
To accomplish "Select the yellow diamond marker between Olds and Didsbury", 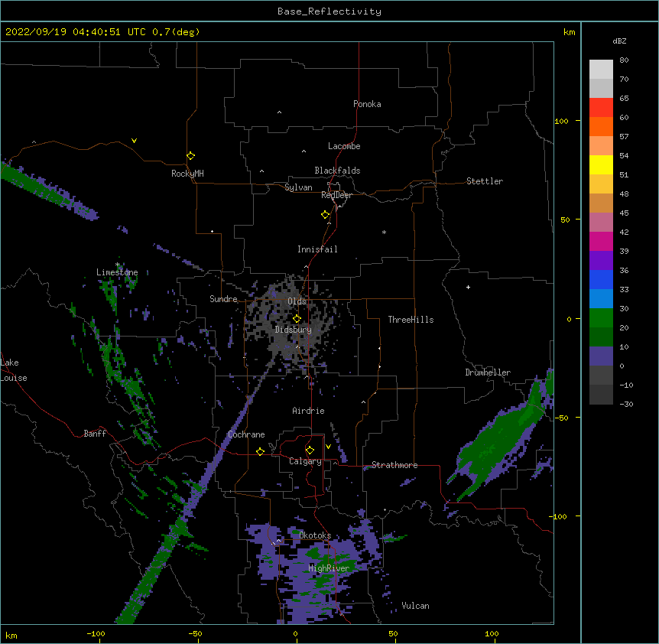I will tap(297, 319).
